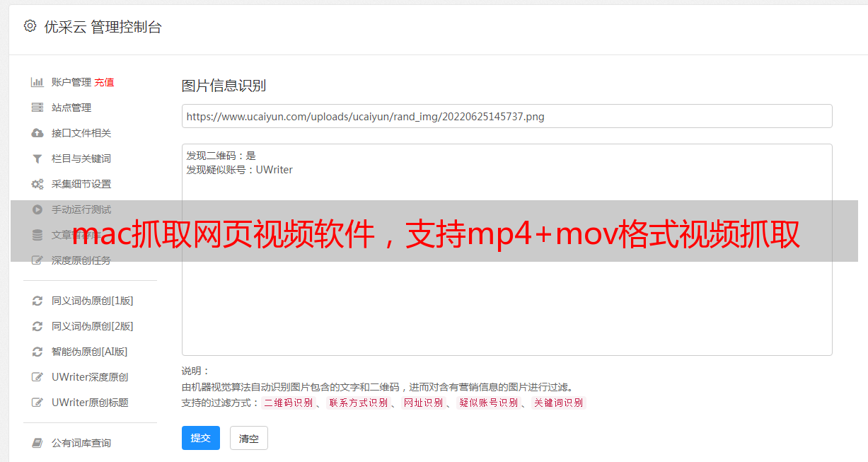
Task: Open 站点管理 via its server icon
Action: pyautogui.click(x=37, y=108)
